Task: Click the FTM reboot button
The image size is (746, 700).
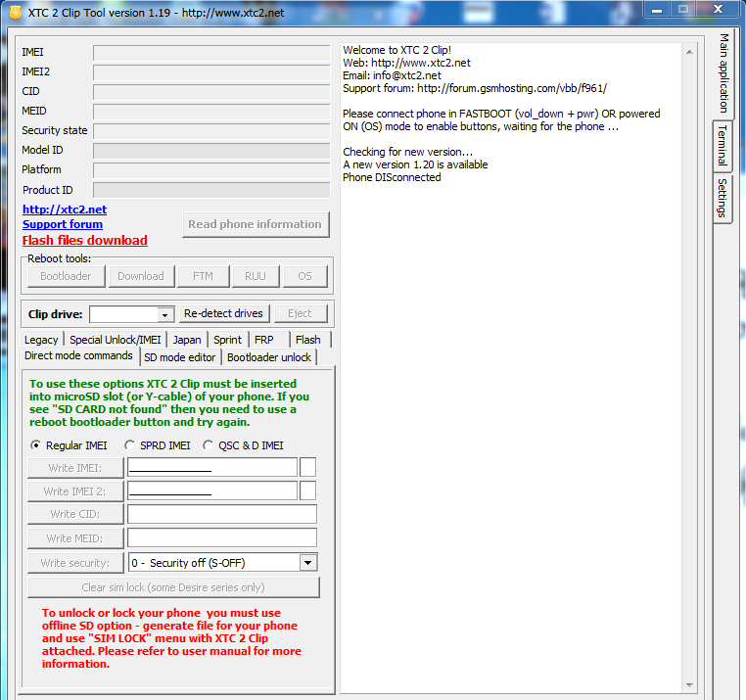Action: coord(204,276)
